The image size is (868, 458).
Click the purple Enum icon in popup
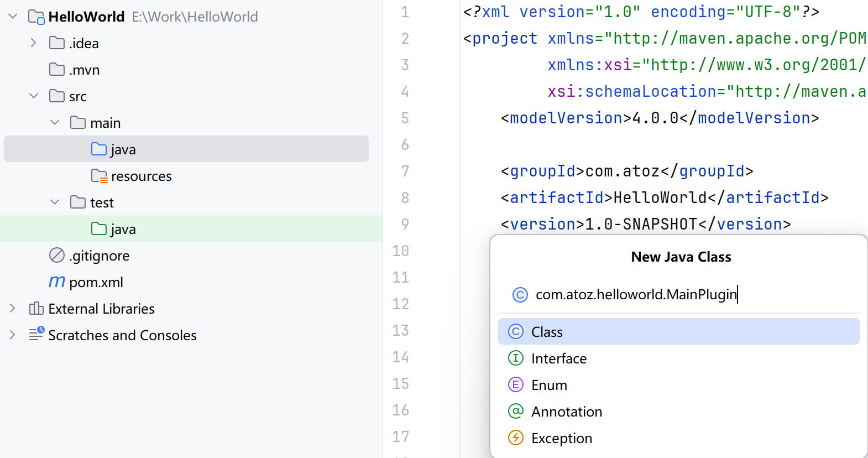(x=515, y=385)
